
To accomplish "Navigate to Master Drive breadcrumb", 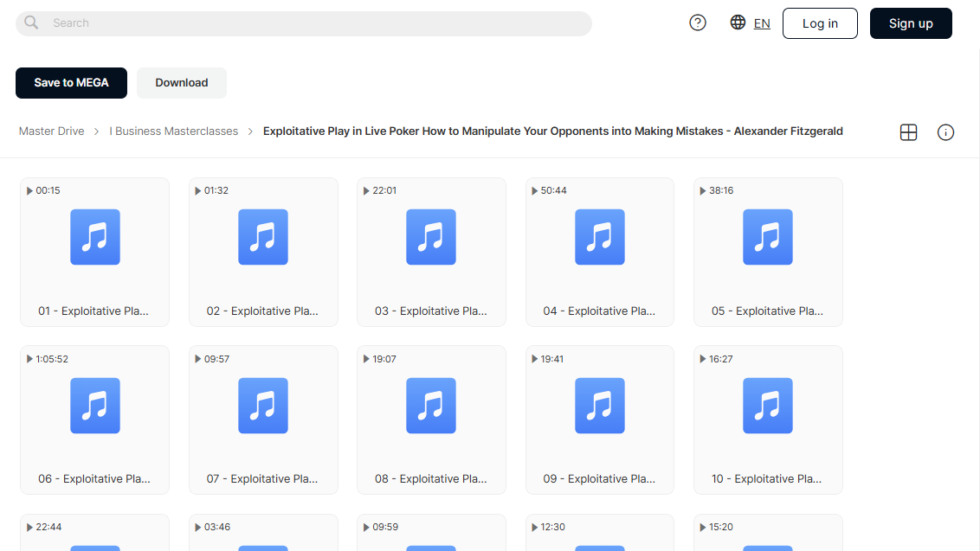I will tap(51, 131).
